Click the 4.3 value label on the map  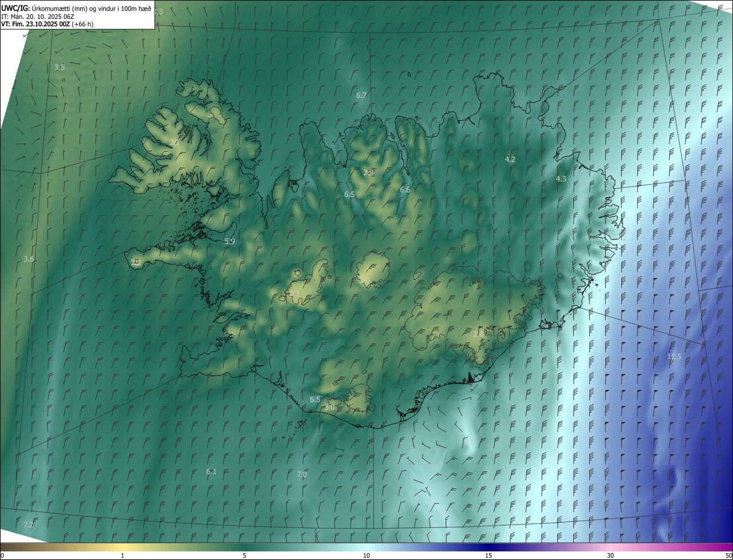[x=561, y=179]
